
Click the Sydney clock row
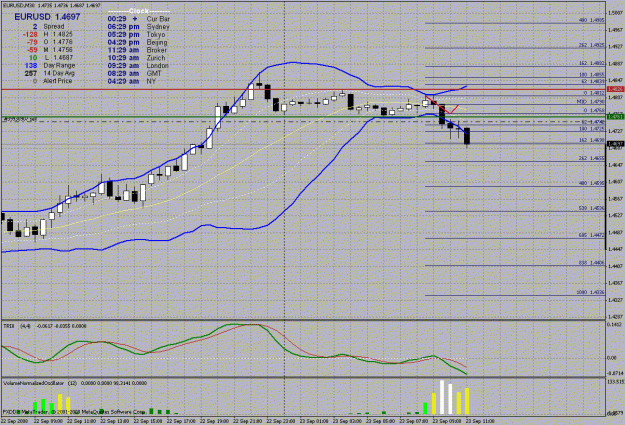click(139, 27)
